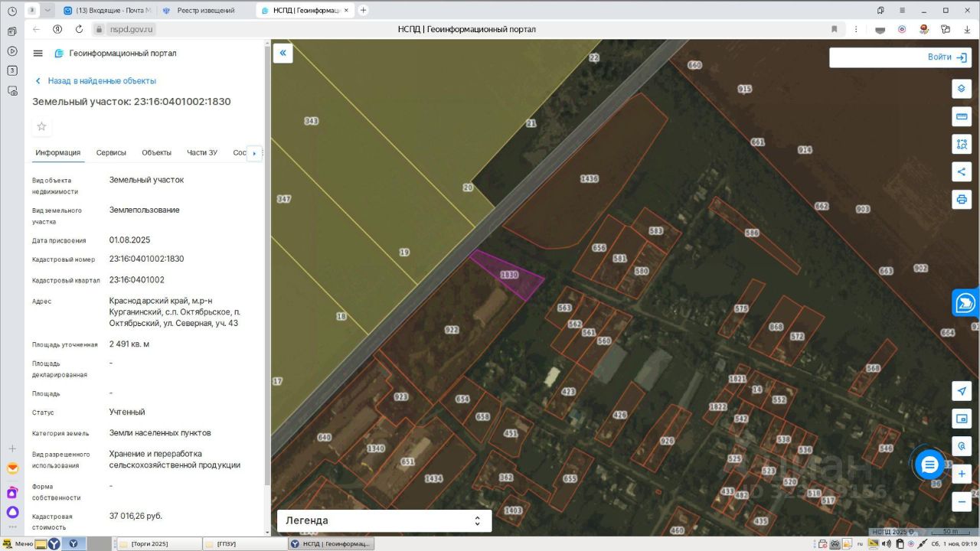Open the blue assistant side widget
The image size is (980, 551).
pos(966,303)
